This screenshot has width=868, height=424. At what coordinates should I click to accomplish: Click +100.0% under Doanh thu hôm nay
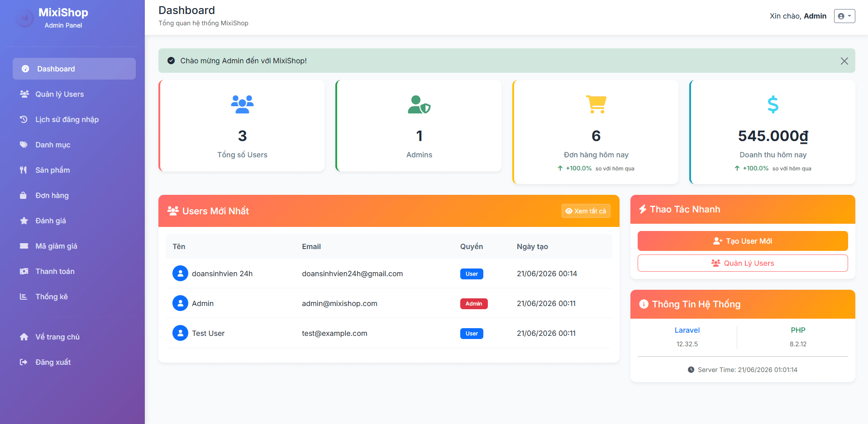click(755, 168)
